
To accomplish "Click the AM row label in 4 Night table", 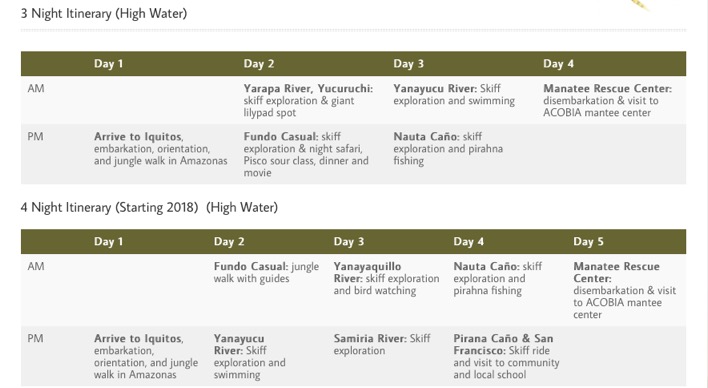I will (x=36, y=266).
